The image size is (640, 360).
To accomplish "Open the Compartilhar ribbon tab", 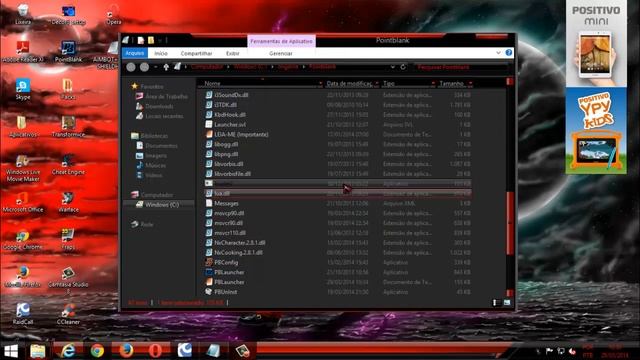I will pyautogui.click(x=196, y=53).
